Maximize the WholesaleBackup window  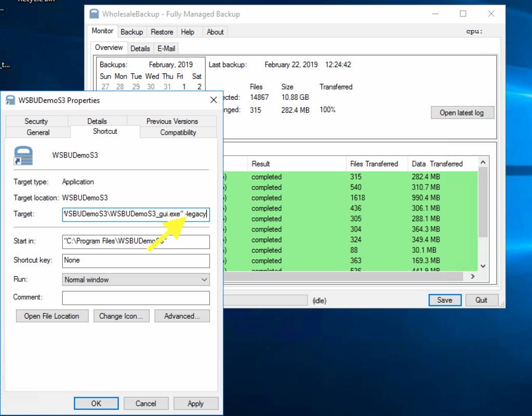tap(463, 14)
